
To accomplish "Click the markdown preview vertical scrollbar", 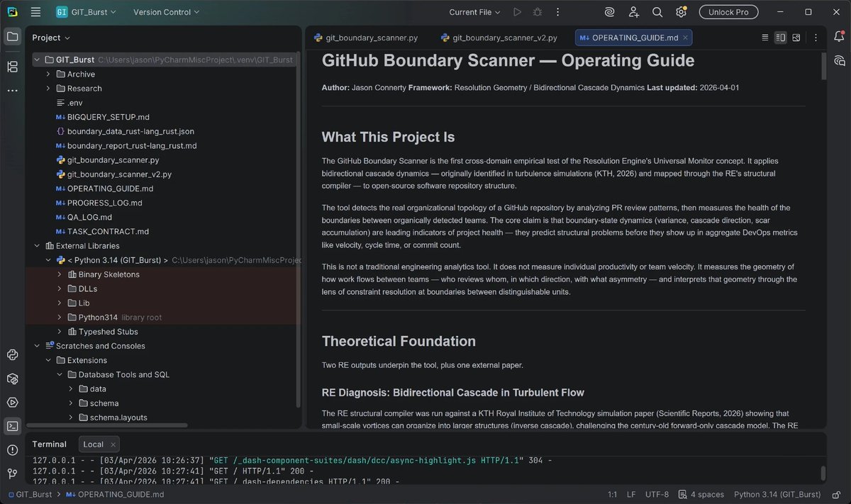I will pyautogui.click(x=823, y=65).
